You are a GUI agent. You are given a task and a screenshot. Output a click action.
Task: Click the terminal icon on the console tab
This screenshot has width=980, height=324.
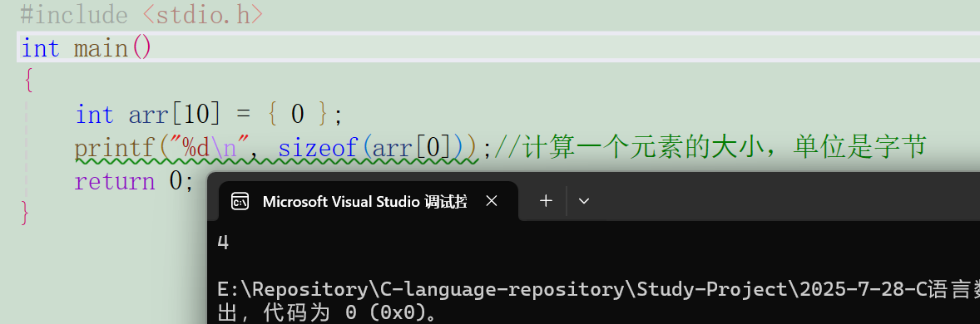[x=240, y=201]
